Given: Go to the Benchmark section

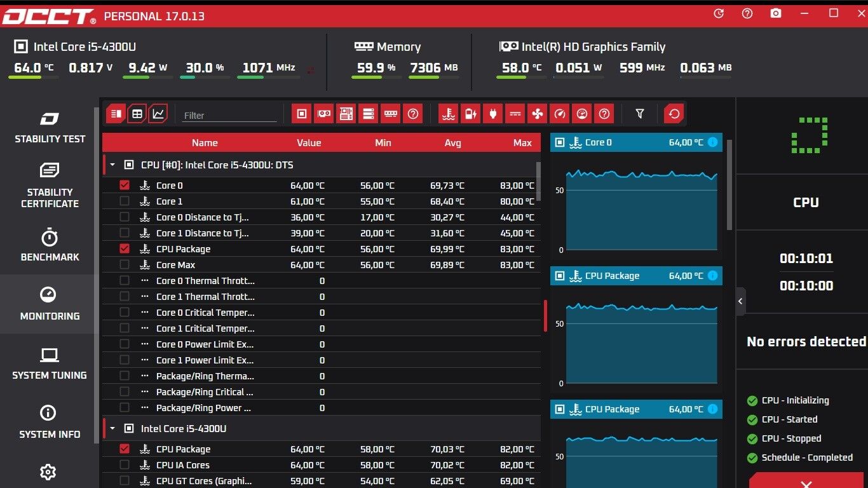Looking at the screenshot, I should click(x=50, y=245).
